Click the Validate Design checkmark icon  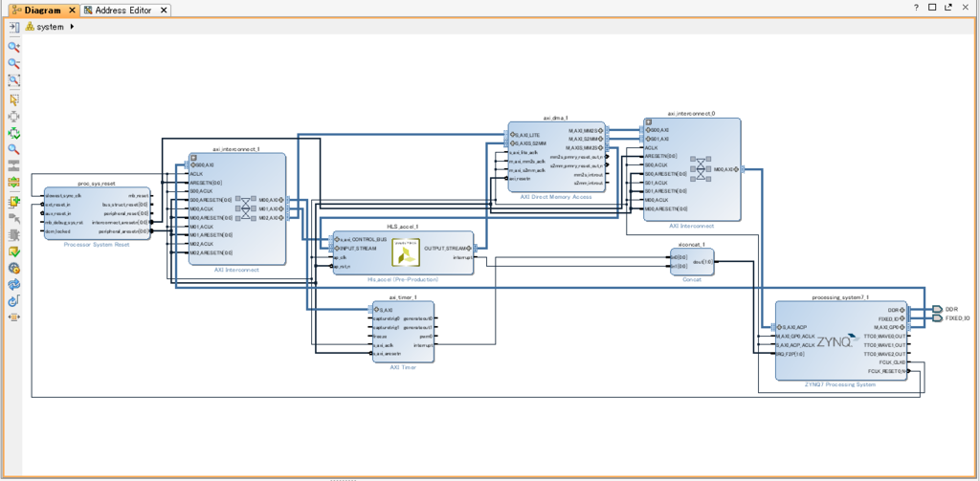pos(13,251)
